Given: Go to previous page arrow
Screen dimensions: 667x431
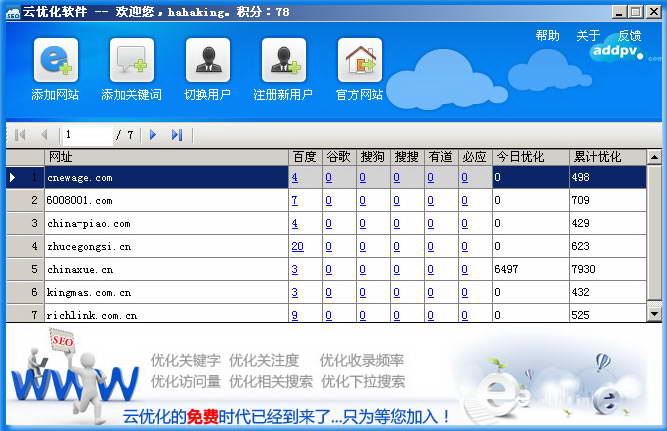Looking at the screenshot, I should tap(44, 134).
